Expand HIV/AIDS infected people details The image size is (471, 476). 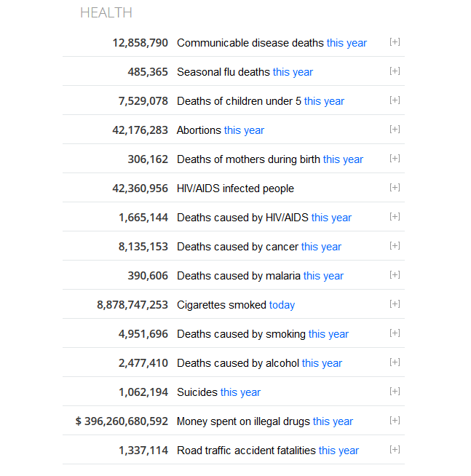click(x=395, y=188)
